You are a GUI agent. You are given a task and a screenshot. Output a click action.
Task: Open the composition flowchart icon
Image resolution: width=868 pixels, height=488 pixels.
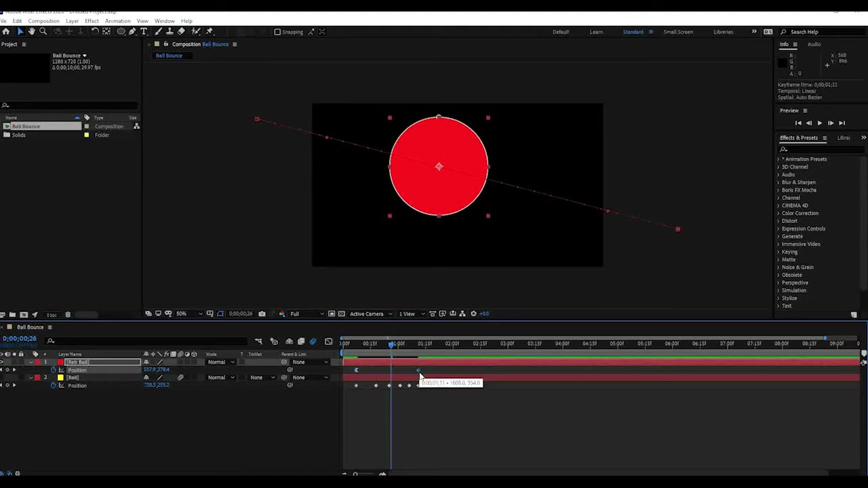point(462,314)
